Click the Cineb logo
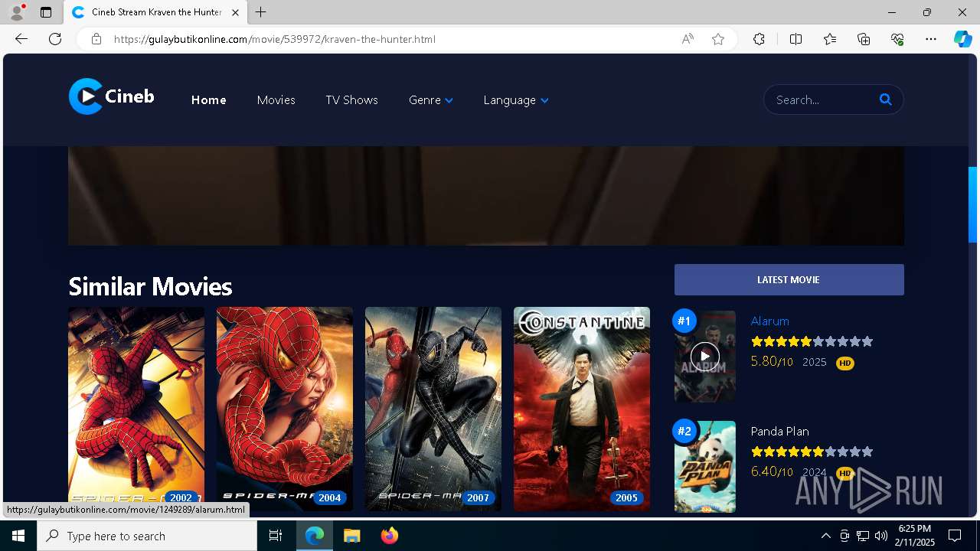Viewport: 980px width, 551px height. pyautogui.click(x=112, y=97)
